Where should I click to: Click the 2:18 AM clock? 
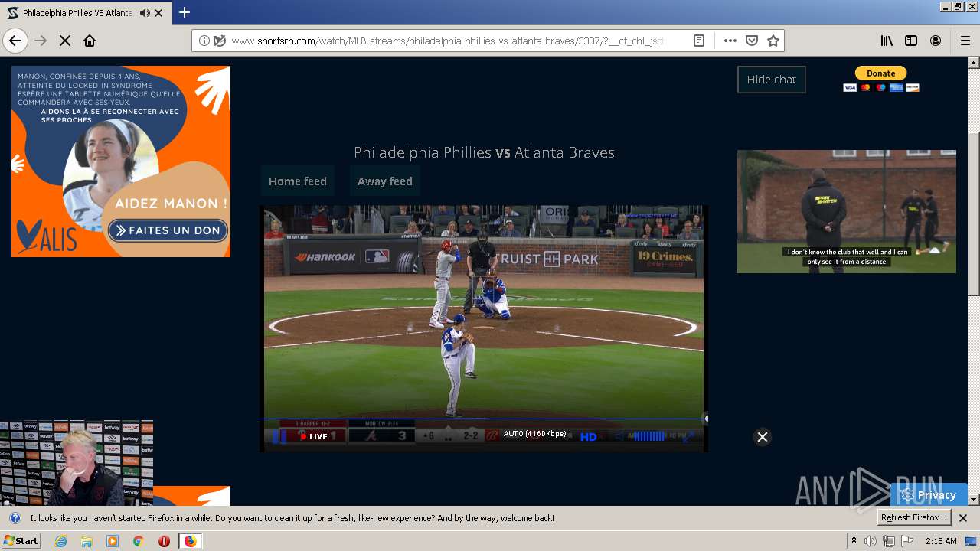[x=941, y=541]
